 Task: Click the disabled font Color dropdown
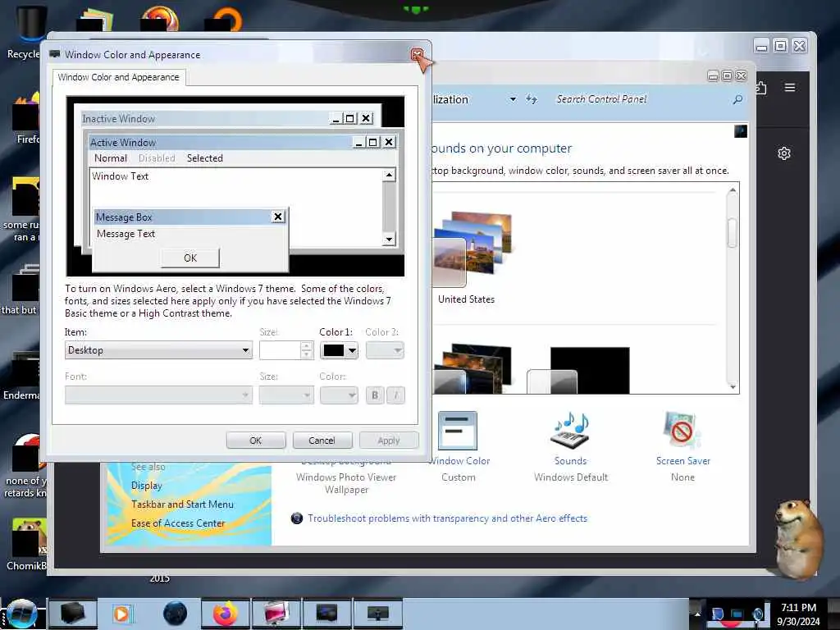(x=339, y=395)
